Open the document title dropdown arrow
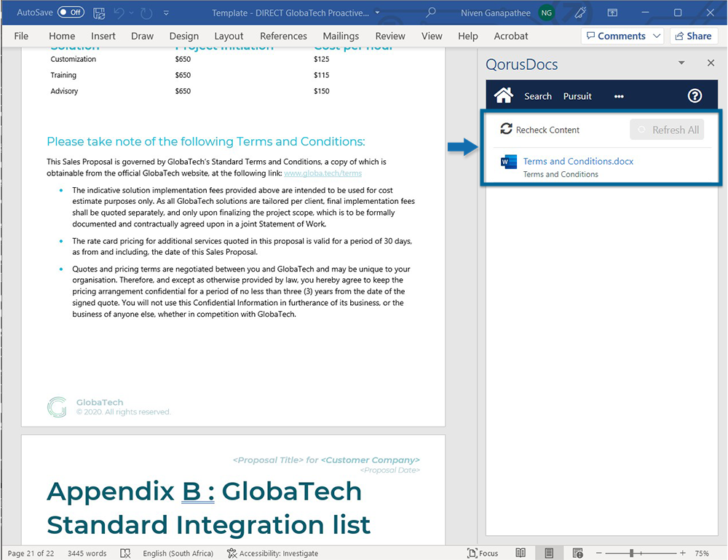The width and height of the screenshot is (728, 560). click(x=377, y=13)
